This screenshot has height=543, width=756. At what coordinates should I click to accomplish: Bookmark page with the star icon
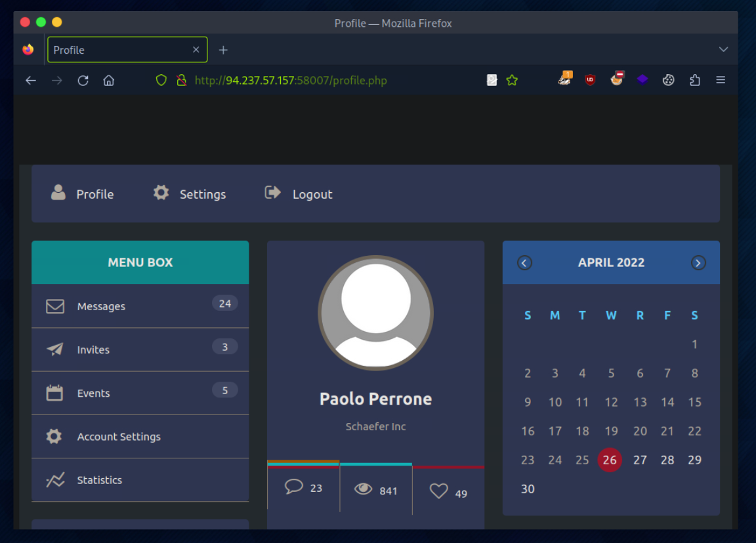click(512, 81)
